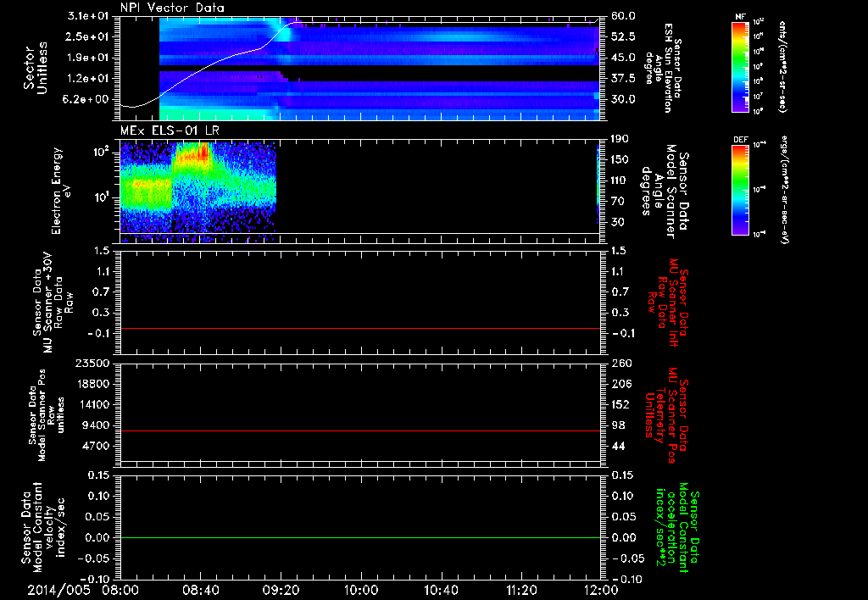Image resolution: width=868 pixels, height=600 pixels.
Task: Click the 152 telemetry tick label
Action: (620, 404)
